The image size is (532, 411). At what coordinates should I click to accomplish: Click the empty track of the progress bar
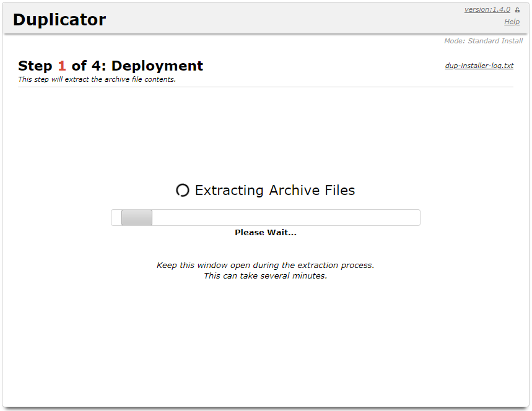click(x=285, y=217)
